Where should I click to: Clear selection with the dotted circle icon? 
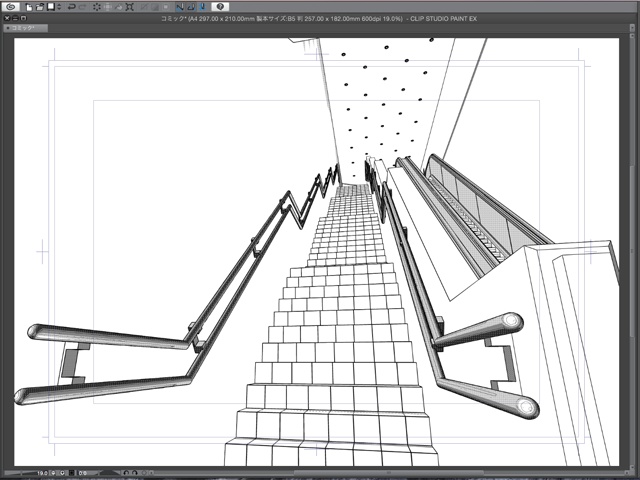click(97, 7)
